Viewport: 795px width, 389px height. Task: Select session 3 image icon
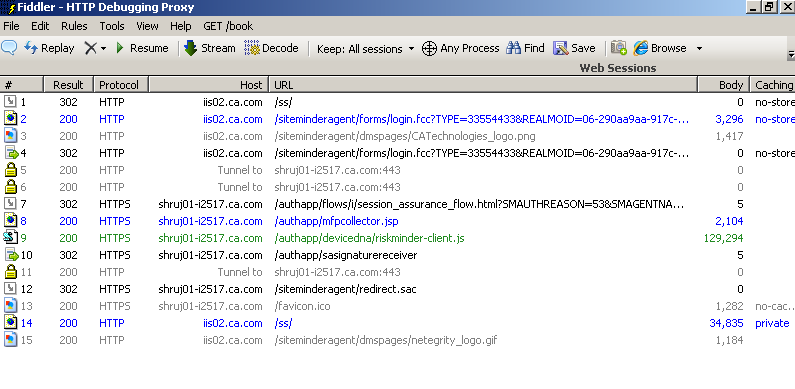coord(11,135)
